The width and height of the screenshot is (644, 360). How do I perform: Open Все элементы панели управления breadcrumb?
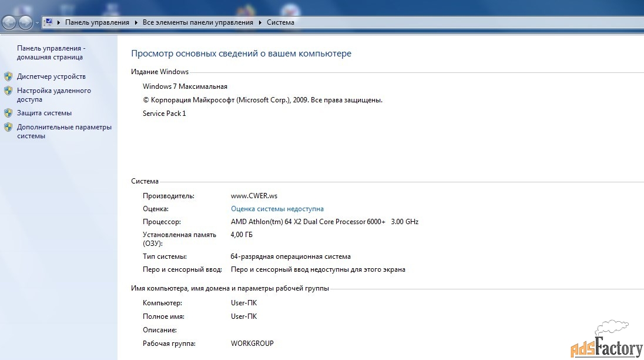(197, 22)
